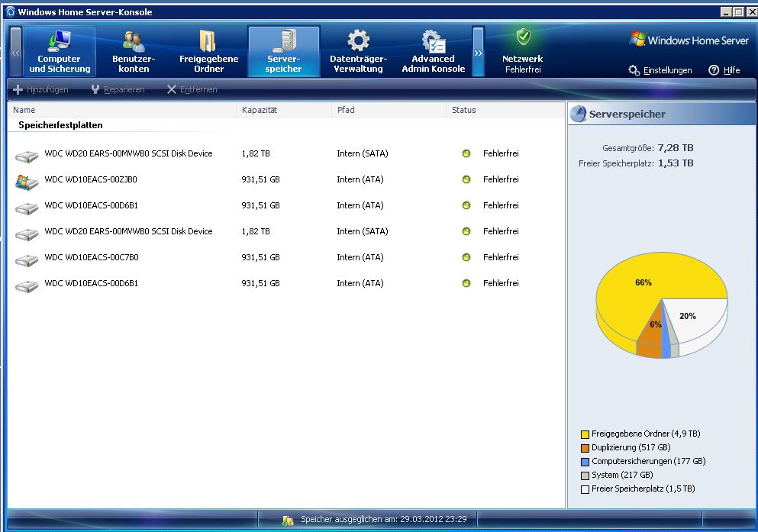This screenshot has width=758, height=532.
Task: Click the Speicher ausgeglichen status bar text
Action: coord(384,520)
